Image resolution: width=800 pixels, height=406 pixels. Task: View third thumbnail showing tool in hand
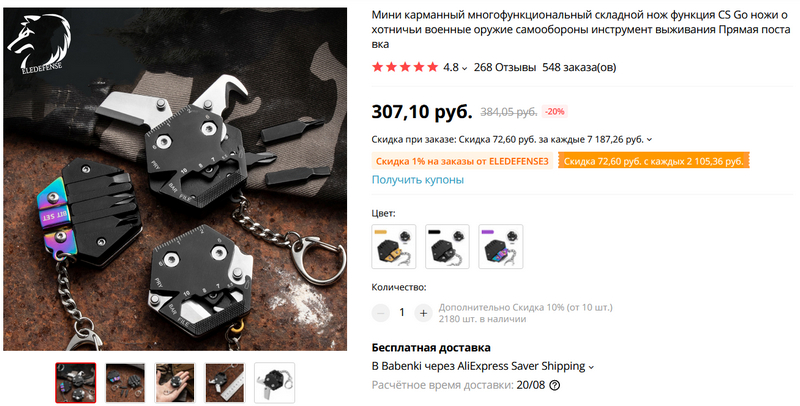(x=175, y=383)
